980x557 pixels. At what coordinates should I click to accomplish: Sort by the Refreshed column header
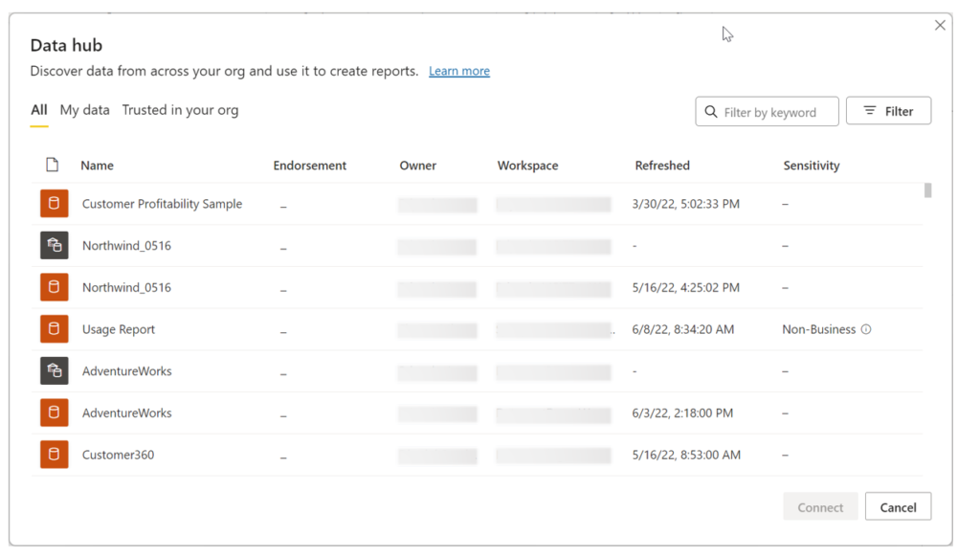[x=662, y=166]
